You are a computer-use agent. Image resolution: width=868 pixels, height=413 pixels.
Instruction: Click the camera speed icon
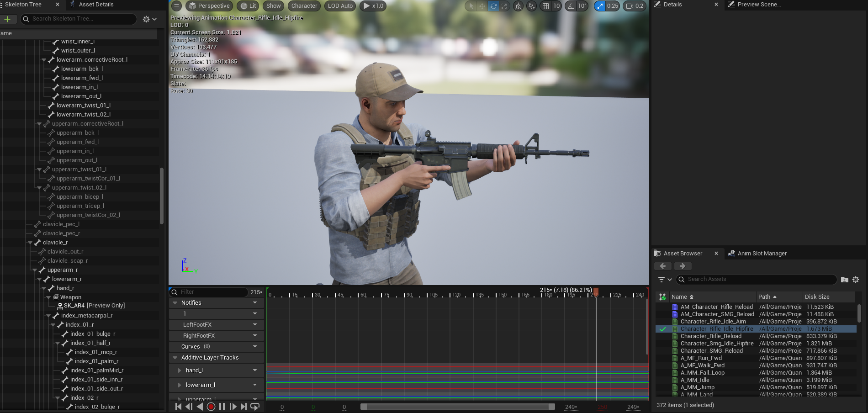click(629, 6)
